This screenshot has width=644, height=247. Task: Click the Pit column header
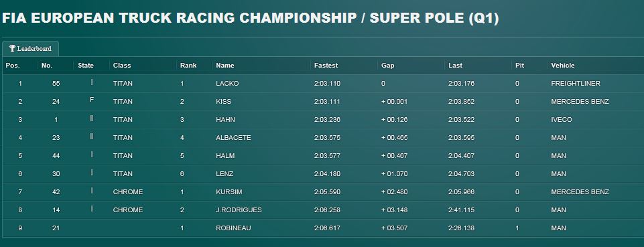[x=519, y=65]
